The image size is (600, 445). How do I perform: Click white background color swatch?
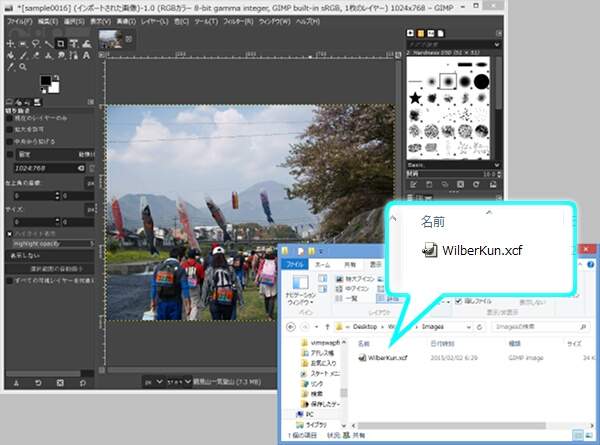tap(55, 88)
